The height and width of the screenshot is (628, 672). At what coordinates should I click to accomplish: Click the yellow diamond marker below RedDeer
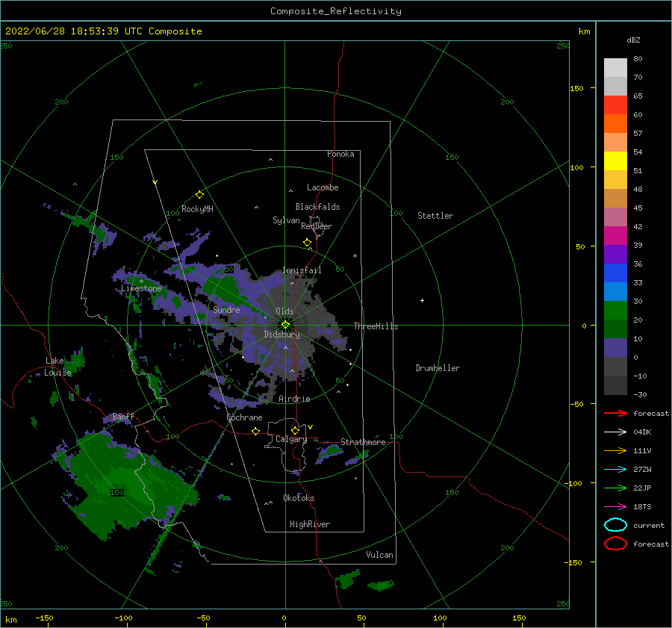[308, 243]
